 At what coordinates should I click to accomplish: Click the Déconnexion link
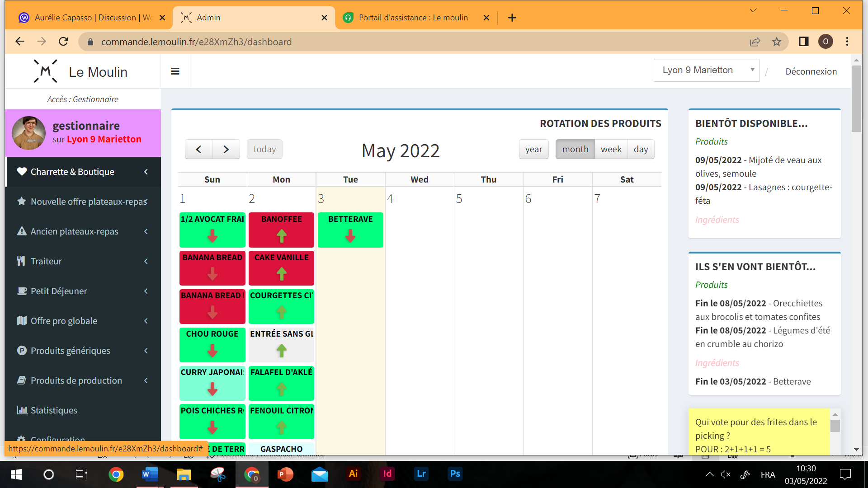[811, 71]
